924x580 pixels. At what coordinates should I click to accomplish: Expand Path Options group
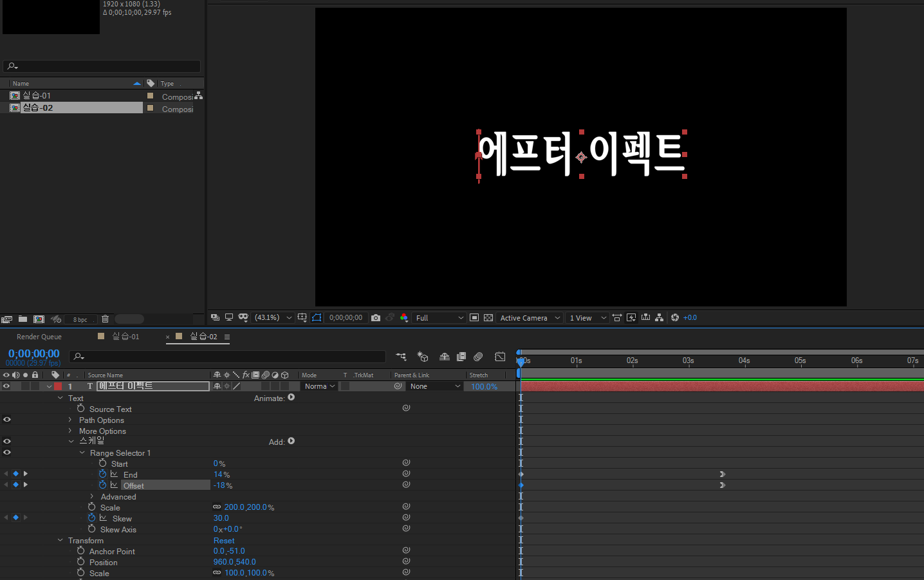(x=70, y=420)
